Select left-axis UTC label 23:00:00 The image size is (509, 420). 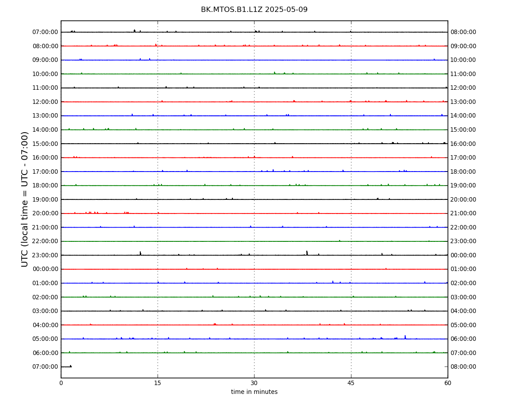45,255
